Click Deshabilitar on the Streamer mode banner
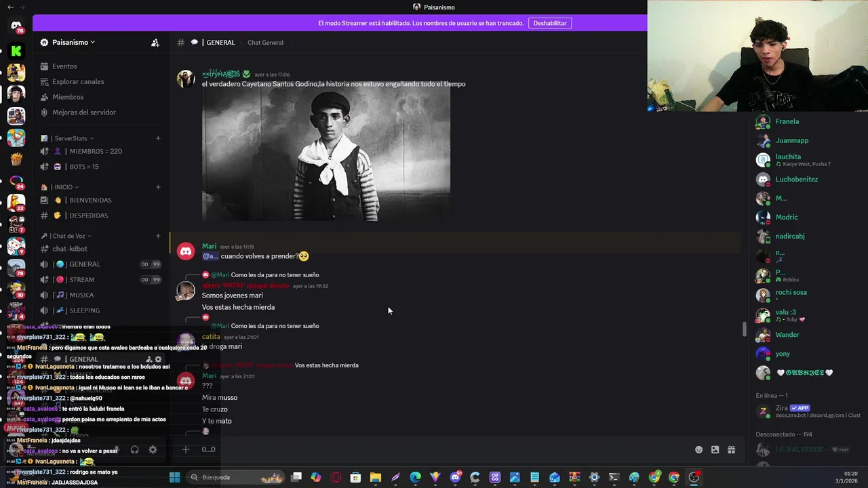 (550, 23)
